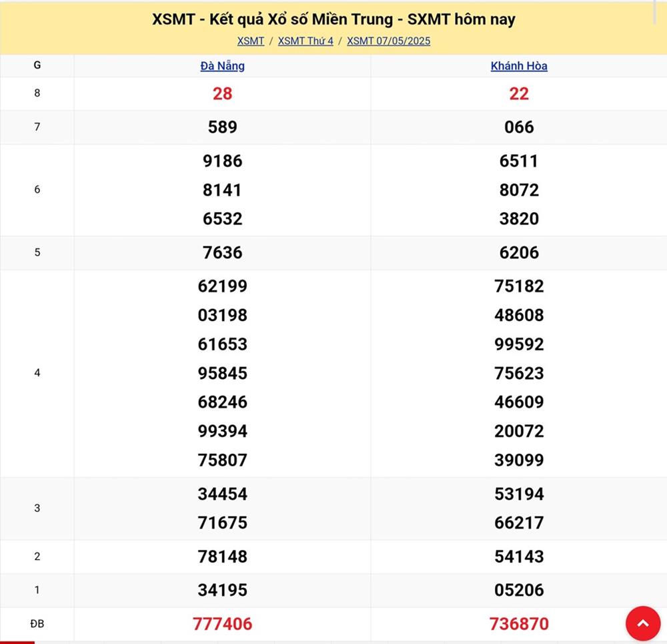The height and width of the screenshot is (644, 667).
Task: Open the Khánh Hòa province results link
Action: click(519, 66)
